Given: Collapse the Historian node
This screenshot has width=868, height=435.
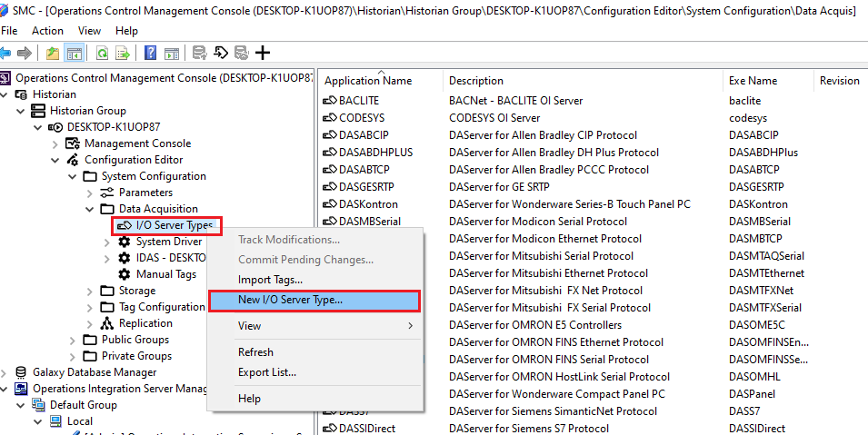Looking at the screenshot, I should pos(5,94).
